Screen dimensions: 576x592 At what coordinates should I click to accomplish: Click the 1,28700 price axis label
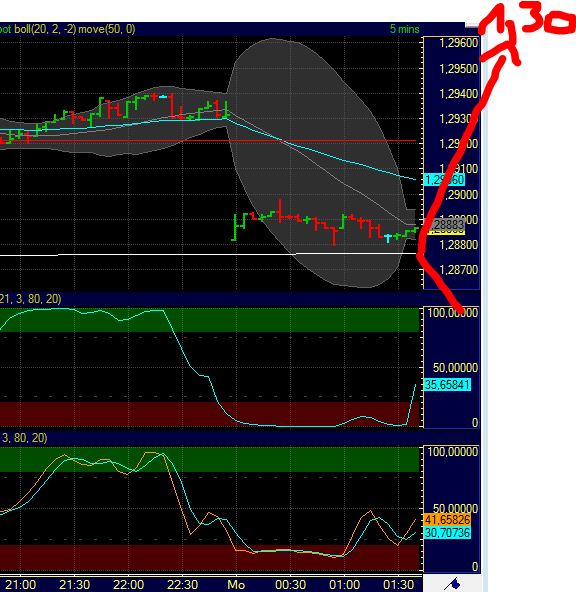(459, 270)
